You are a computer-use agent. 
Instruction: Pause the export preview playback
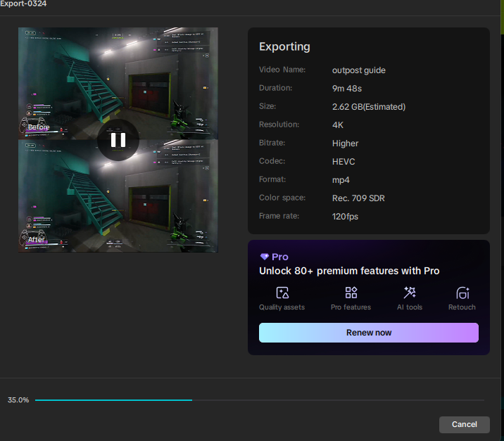118,139
